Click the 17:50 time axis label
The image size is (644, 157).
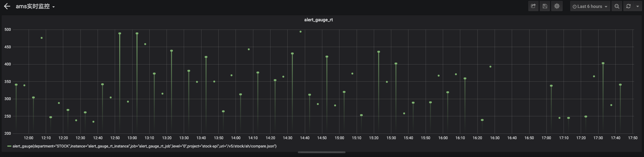click(633, 138)
